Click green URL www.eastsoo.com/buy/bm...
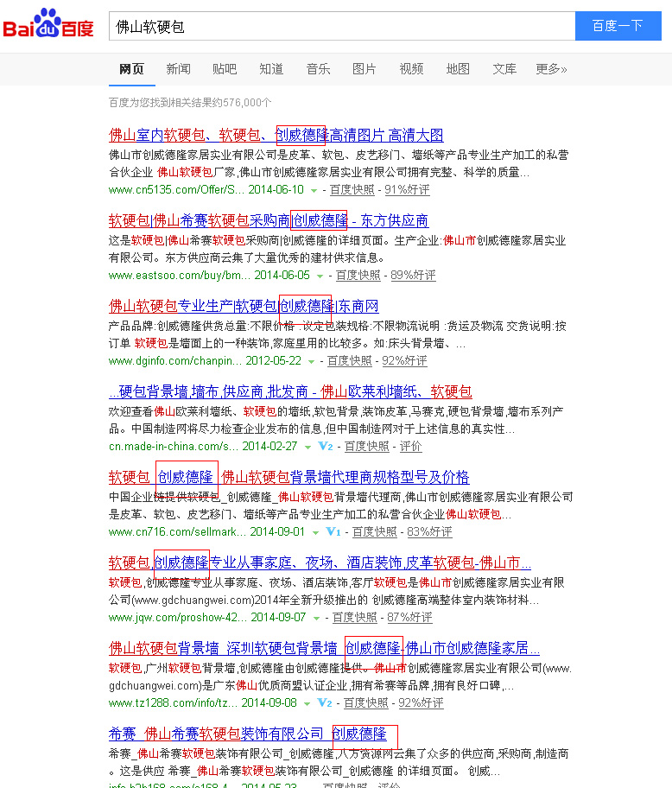672x788 pixels. click(x=180, y=275)
